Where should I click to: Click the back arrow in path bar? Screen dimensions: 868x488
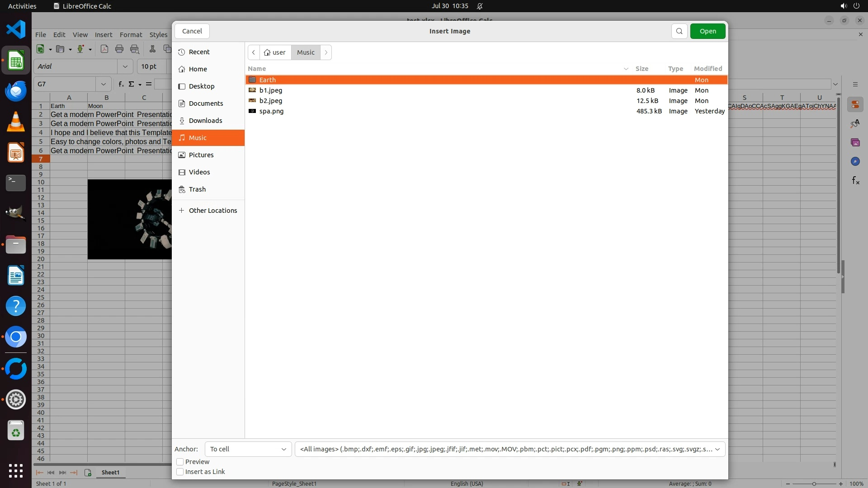[x=254, y=52]
